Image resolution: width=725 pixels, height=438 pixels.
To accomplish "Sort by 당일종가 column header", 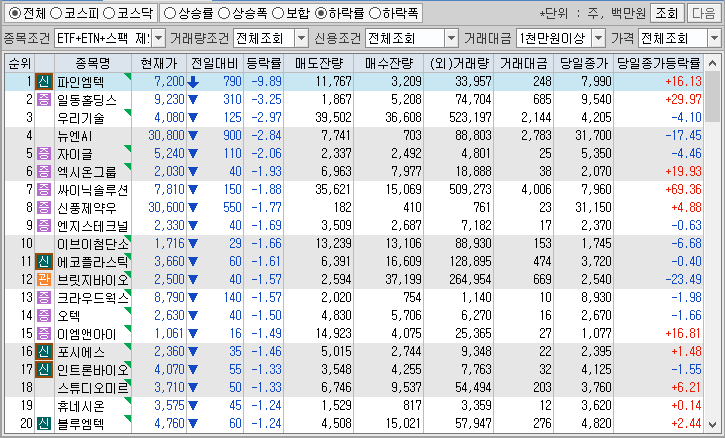I will point(584,63).
